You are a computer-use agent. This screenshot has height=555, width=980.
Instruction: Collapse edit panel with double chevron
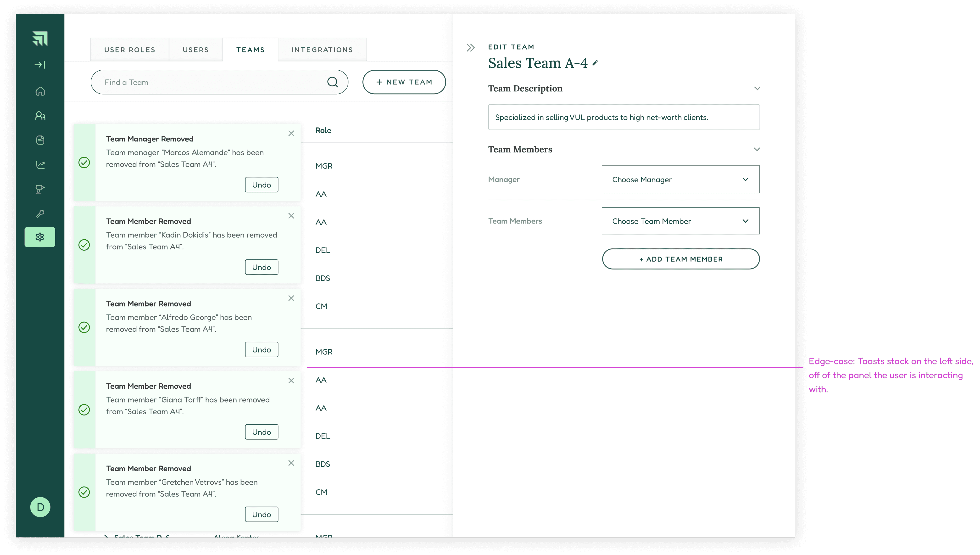[471, 48]
